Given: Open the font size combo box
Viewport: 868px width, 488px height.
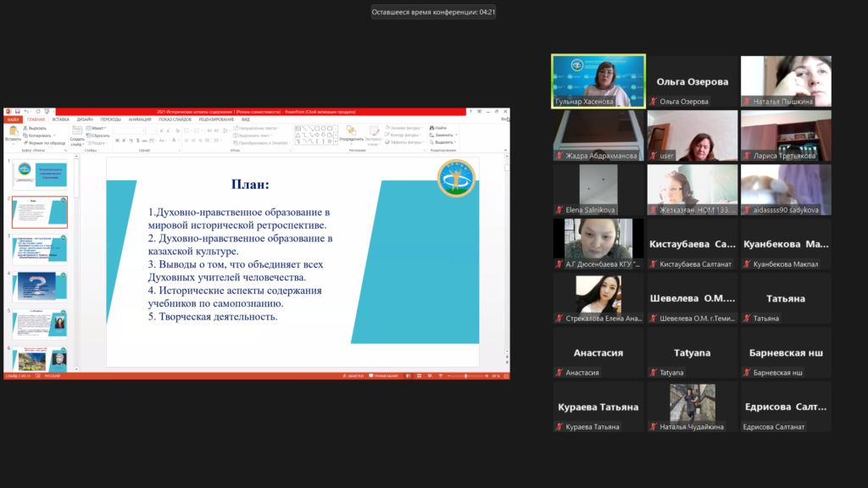Looking at the screenshot, I should point(152,130).
